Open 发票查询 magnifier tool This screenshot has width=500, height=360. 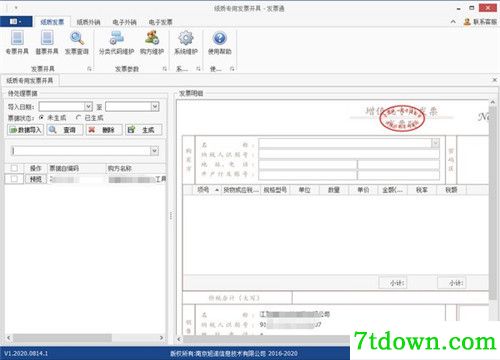77,43
